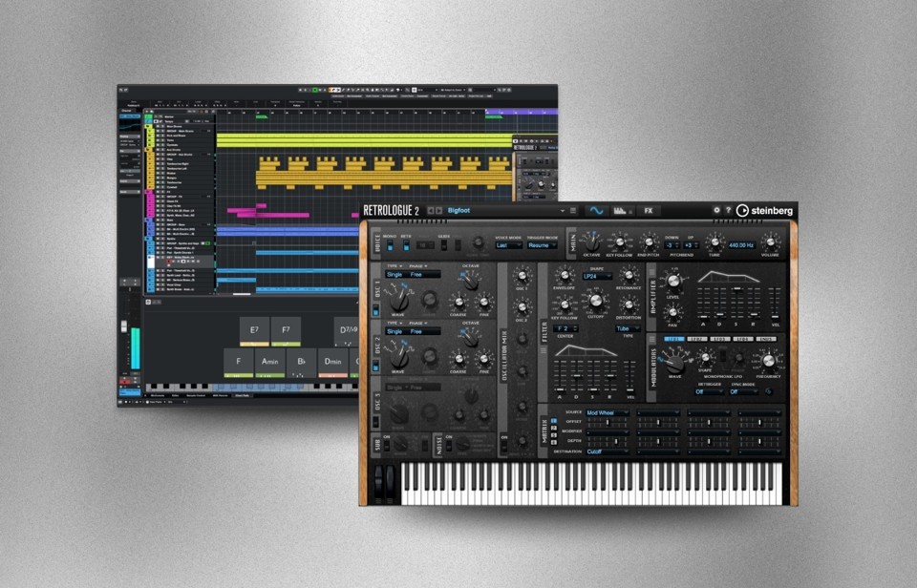Click the filter ENVELOPE amount knob
Screen dimensions: 917x588
coord(564,275)
